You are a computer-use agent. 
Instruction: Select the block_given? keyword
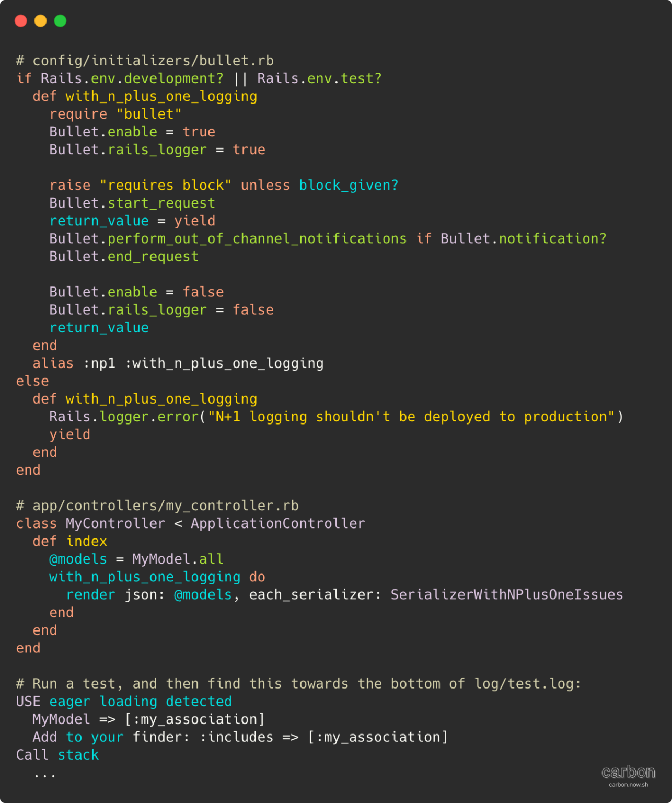[x=349, y=185]
